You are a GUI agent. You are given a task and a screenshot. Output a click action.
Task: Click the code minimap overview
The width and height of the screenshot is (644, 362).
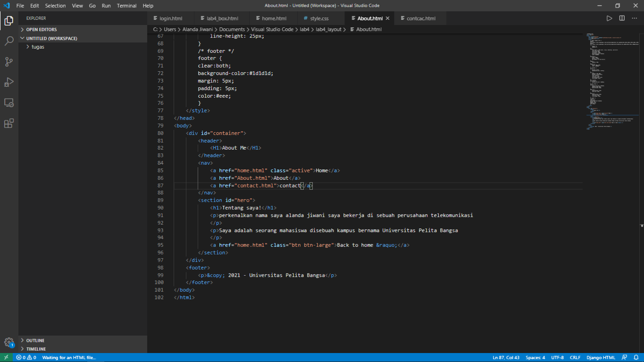[611, 80]
